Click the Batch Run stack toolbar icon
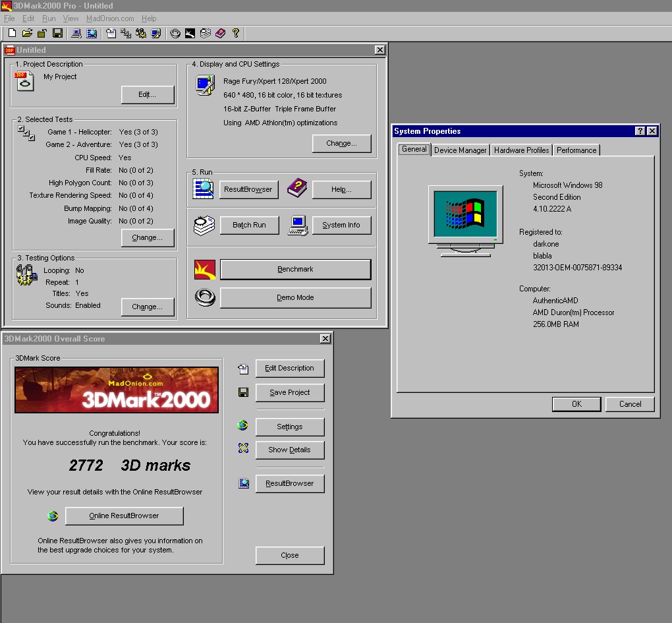 206,33
